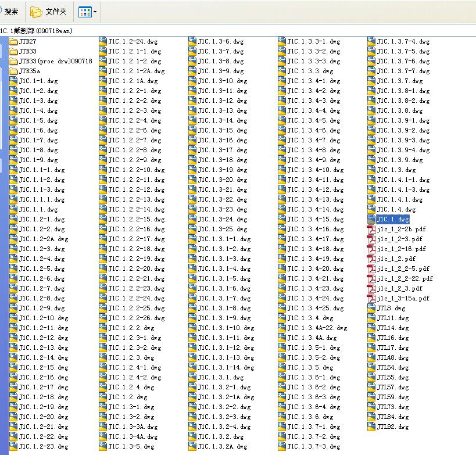Click file name J1C.1.3.2-1A.dwg
This screenshot has height=455, width=476.
pyautogui.click(x=226, y=397)
